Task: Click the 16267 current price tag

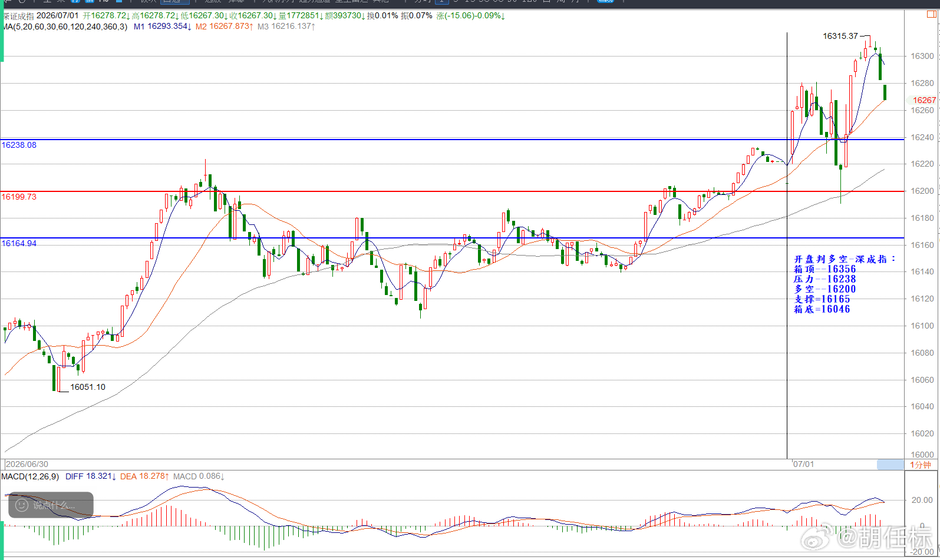Action: pyautogui.click(x=923, y=100)
